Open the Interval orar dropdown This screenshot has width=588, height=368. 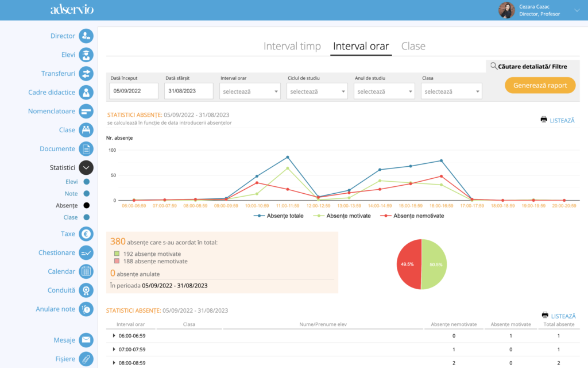point(250,91)
